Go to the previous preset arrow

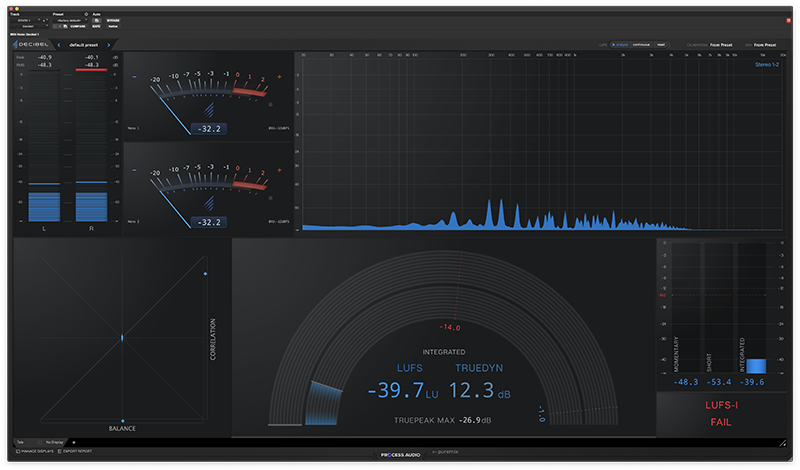tap(58, 45)
